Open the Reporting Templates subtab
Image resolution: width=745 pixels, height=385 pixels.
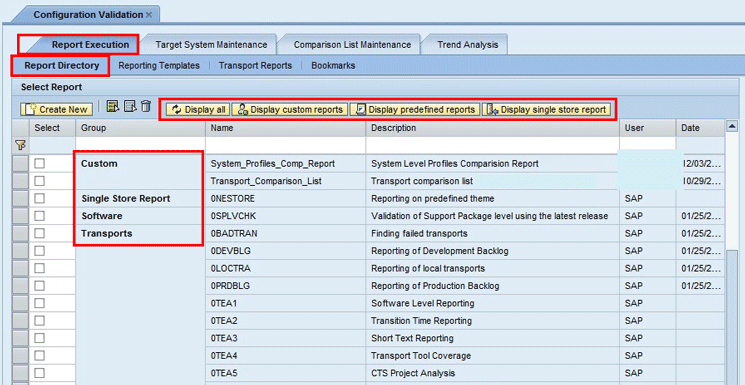tap(159, 66)
